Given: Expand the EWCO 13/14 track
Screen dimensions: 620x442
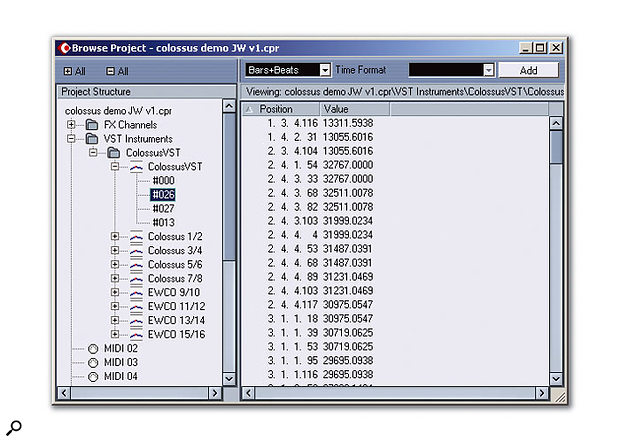Looking at the screenshot, I should click(115, 320).
